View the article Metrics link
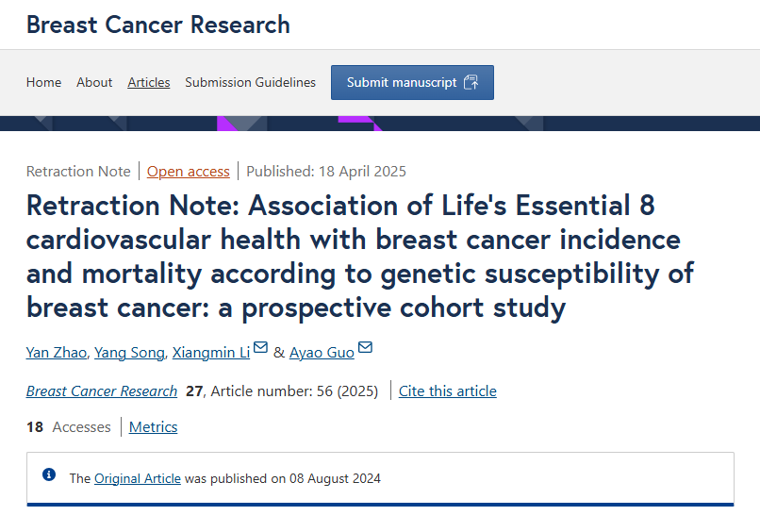The image size is (760, 532). click(153, 426)
